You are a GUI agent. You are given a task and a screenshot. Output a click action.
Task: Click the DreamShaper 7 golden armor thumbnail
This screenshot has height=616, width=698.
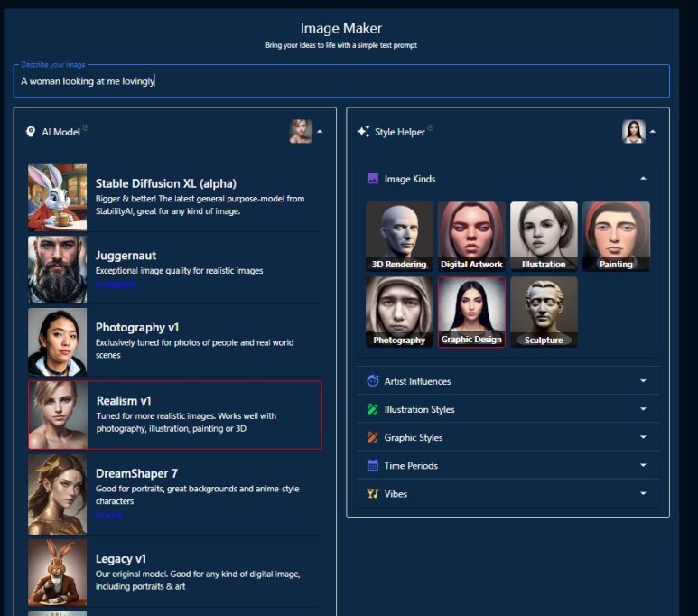point(58,494)
